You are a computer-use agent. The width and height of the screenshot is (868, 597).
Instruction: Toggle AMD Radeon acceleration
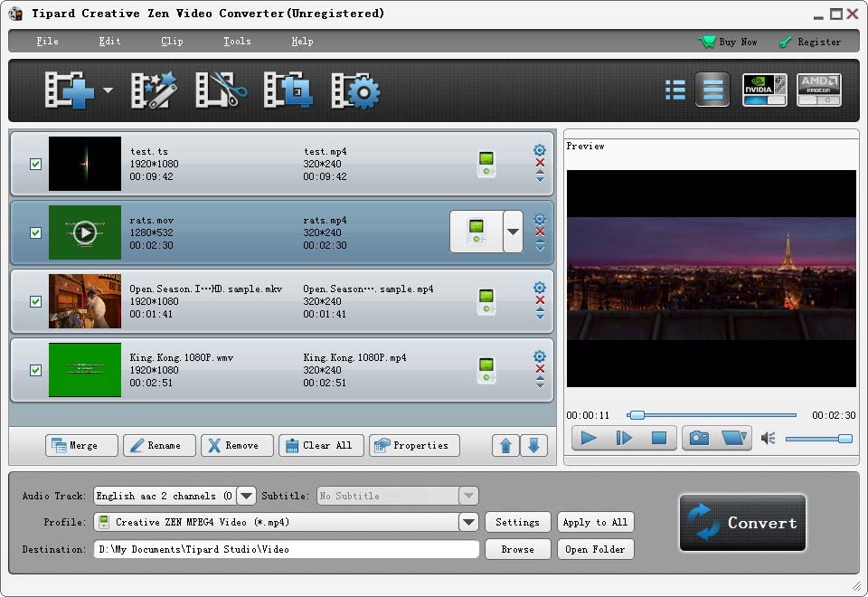click(x=819, y=90)
